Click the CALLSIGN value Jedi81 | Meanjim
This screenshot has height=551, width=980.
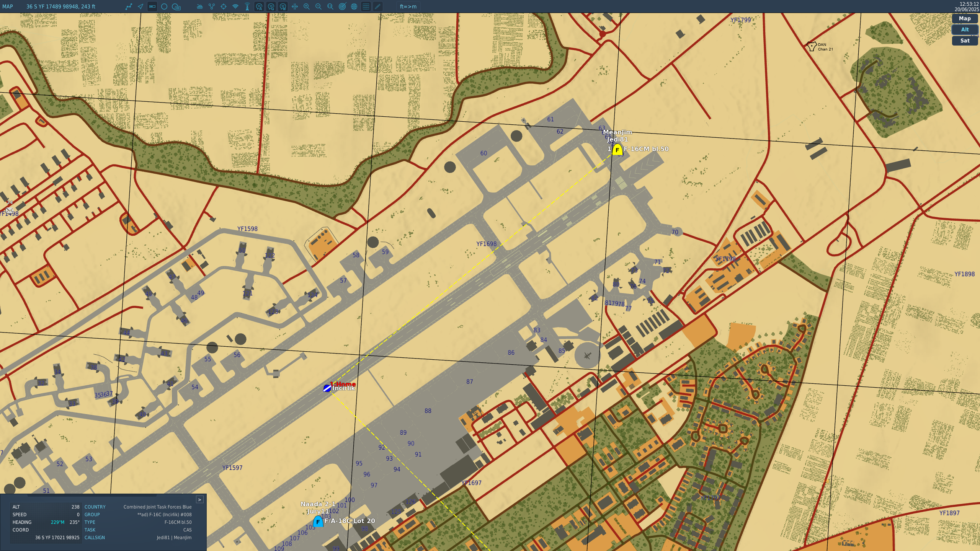point(174,538)
